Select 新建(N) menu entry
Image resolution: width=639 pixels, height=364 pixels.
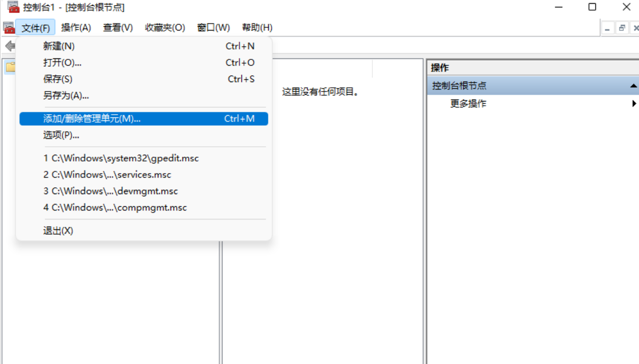click(x=59, y=46)
